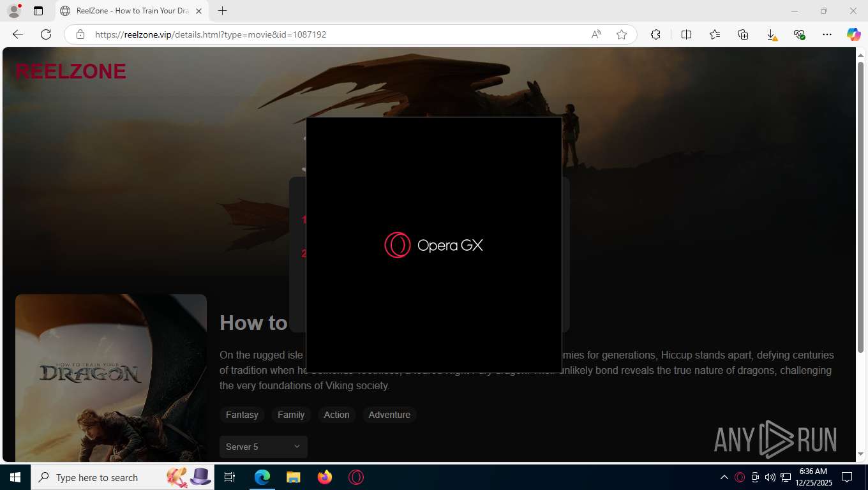The image size is (868, 490).
Task: Open the Dragon movie poster
Action: tap(111, 378)
